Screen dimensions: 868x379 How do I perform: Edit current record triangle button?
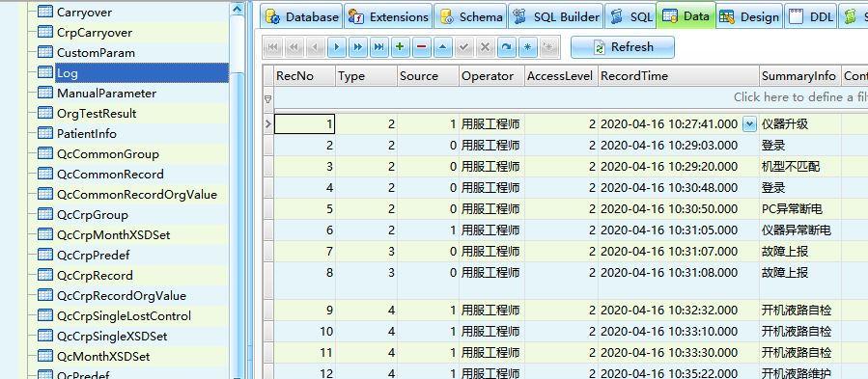click(x=442, y=47)
